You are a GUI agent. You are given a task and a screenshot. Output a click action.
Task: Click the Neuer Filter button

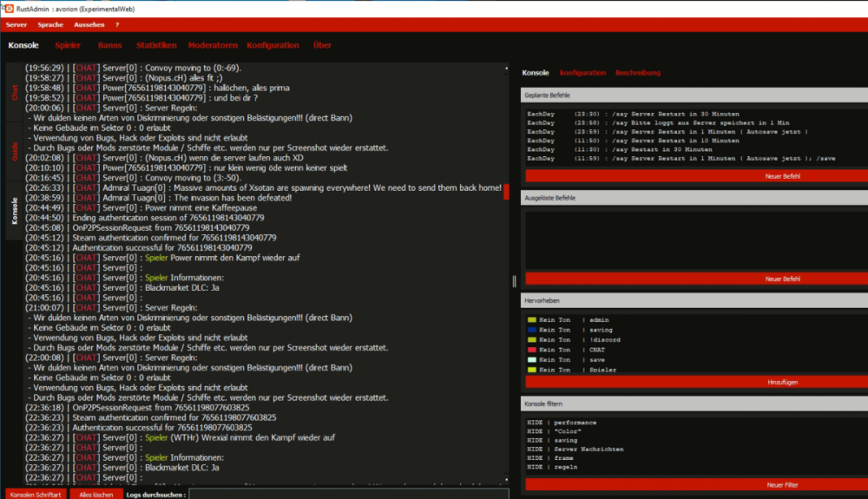pyautogui.click(x=696, y=484)
